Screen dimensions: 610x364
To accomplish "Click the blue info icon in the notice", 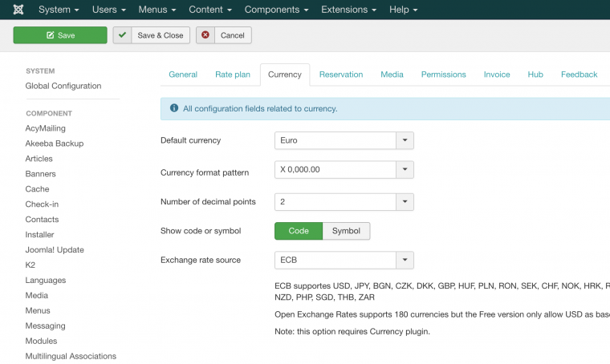I will pyautogui.click(x=173, y=108).
